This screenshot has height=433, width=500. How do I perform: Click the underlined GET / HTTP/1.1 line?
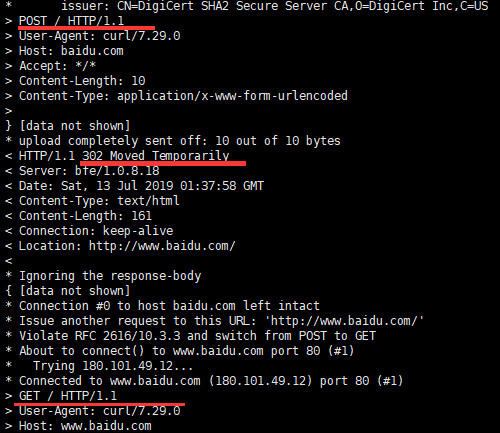click(x=68, y=396)
